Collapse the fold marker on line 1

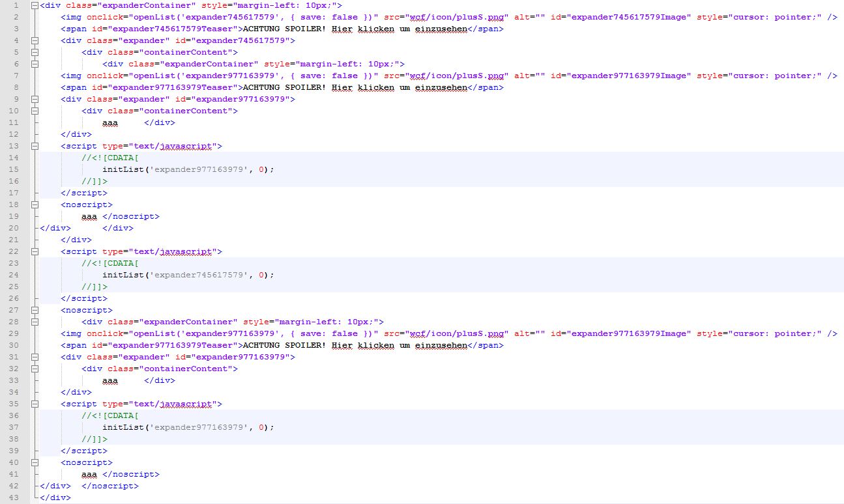coord(34,5)
